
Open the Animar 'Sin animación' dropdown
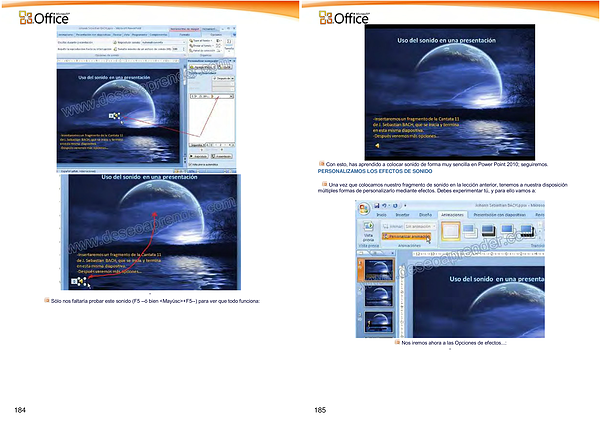[418, 226]
